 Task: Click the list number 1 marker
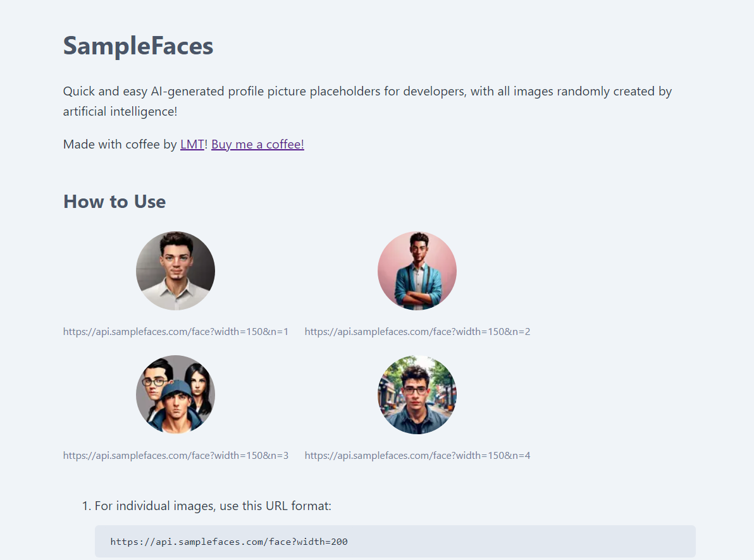click(x=87, y=506)
